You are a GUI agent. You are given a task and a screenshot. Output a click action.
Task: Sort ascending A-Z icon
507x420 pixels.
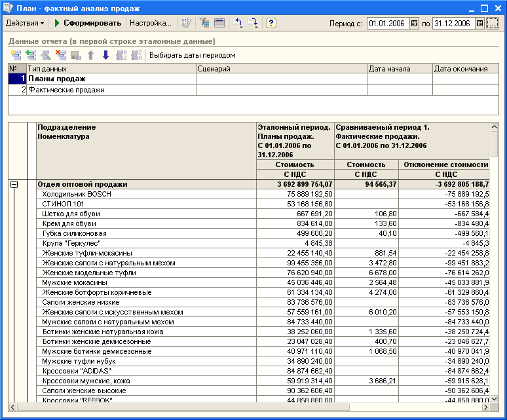121,55
